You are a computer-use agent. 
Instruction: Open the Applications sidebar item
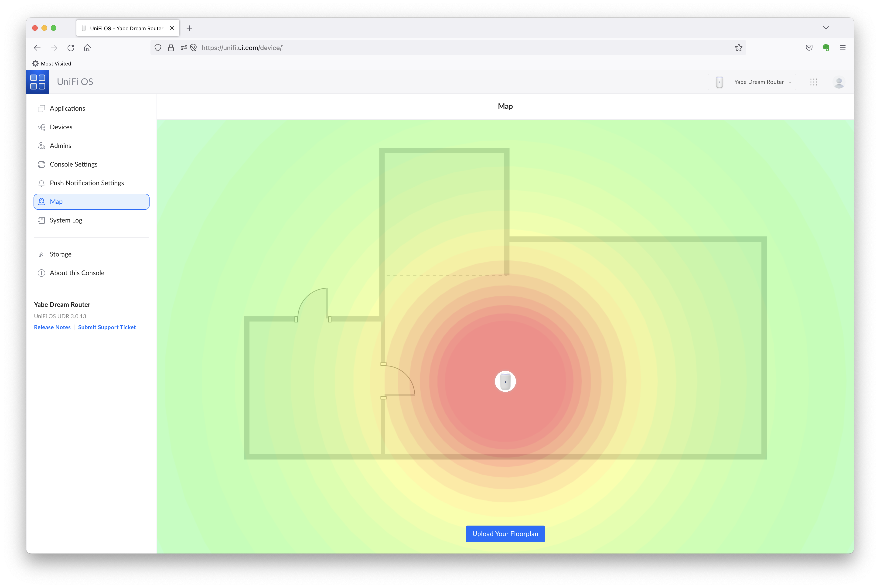91,108
